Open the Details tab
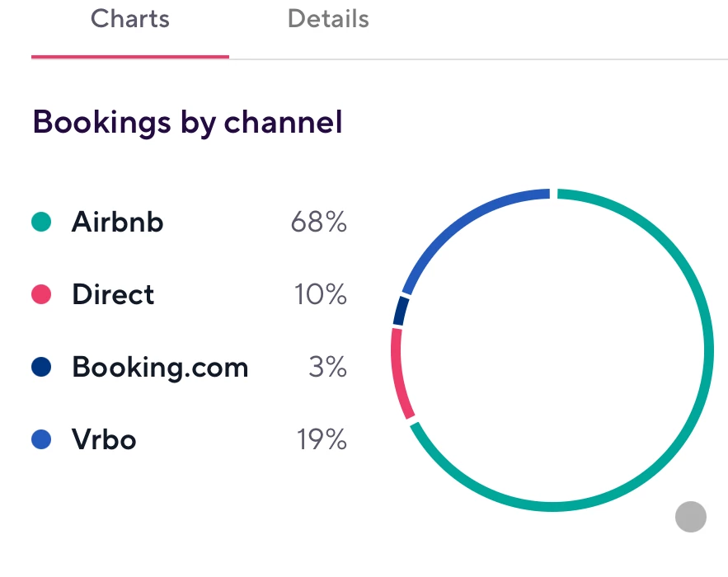Screen dimensions: 728x577 328,20
